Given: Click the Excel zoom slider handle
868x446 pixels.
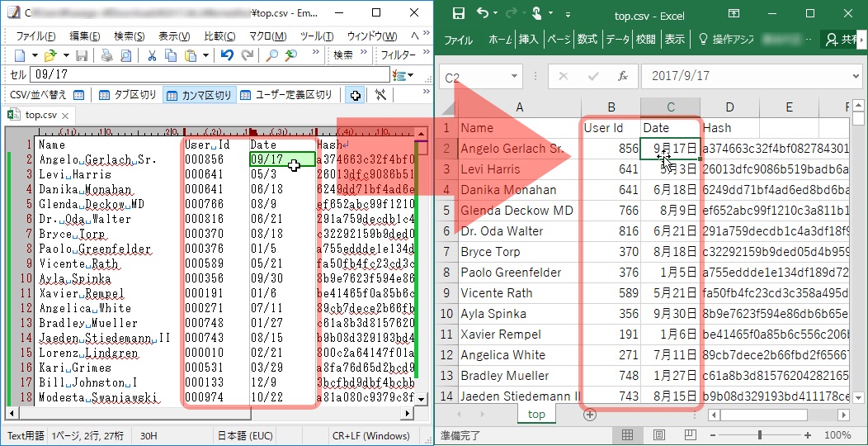Looking at the screenshot, I should click(760, 435).
